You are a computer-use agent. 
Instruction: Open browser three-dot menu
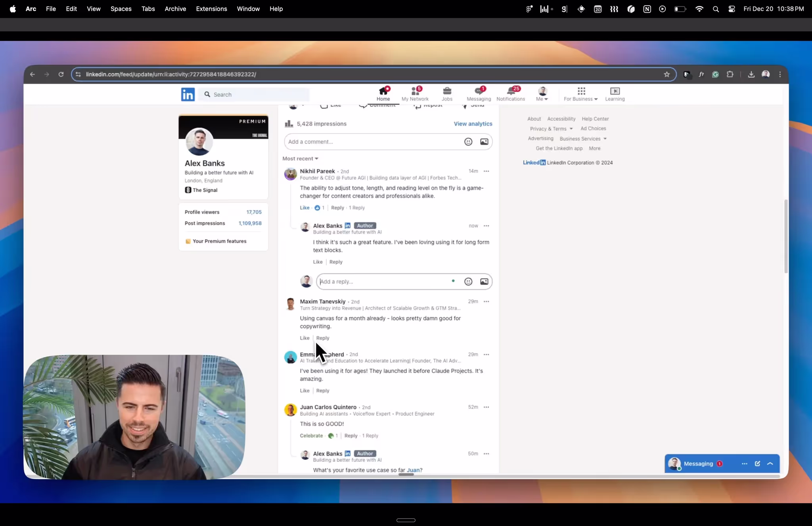[780, 74]
